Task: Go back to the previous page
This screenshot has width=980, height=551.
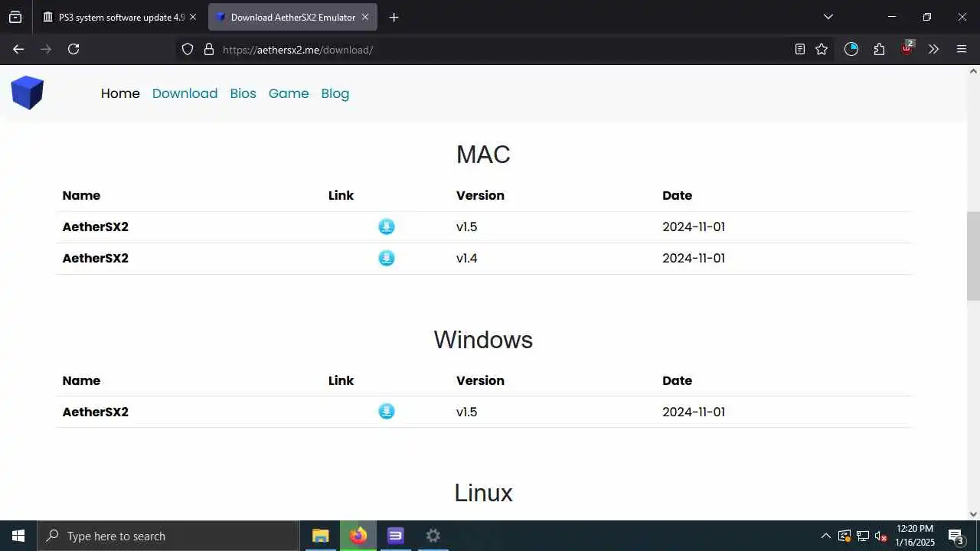Action: (18, 49)
